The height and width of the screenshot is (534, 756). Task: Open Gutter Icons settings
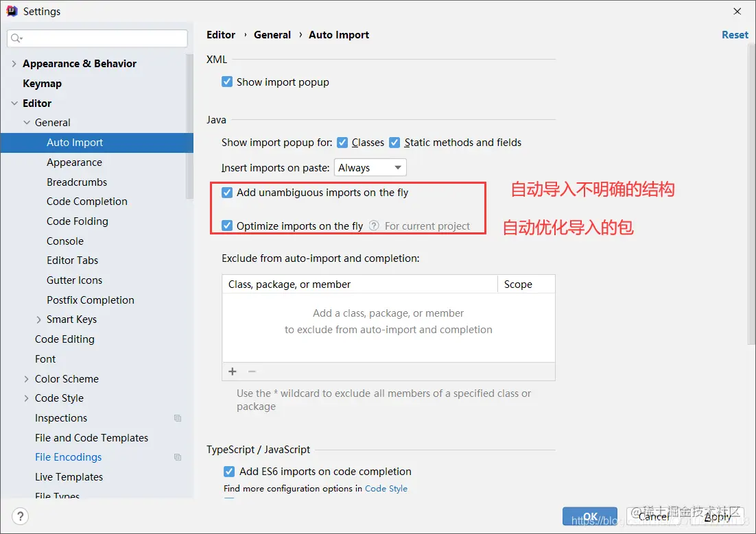click(x=74, y=280)
